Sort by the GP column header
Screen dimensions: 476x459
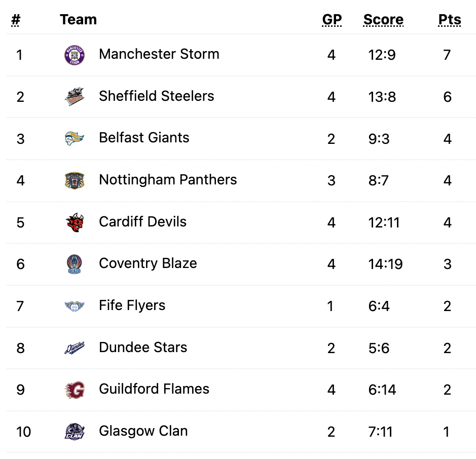point(332,20)
